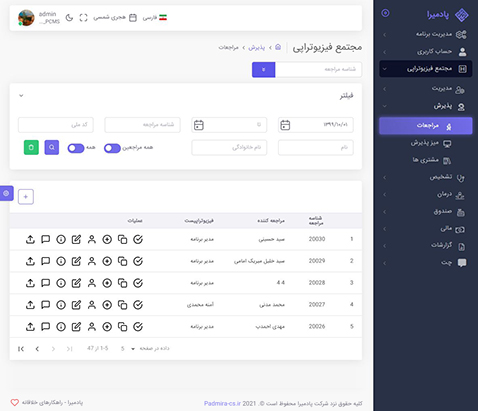Expand تشخیص sidebar menu
The image size is (478, 411).
[x=426, y=177]
